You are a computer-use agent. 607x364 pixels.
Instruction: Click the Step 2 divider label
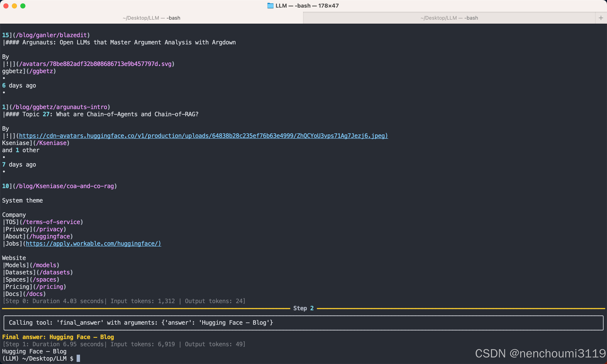coord(303,308)
